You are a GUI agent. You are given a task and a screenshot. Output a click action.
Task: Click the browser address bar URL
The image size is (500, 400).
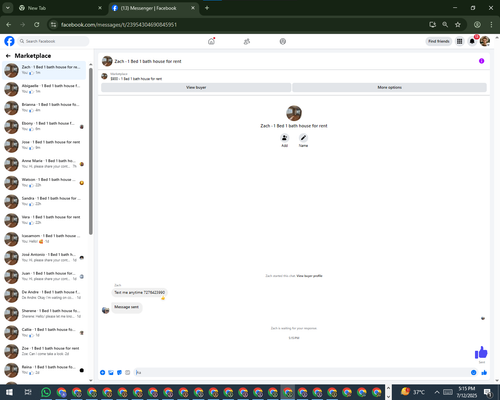119,25
